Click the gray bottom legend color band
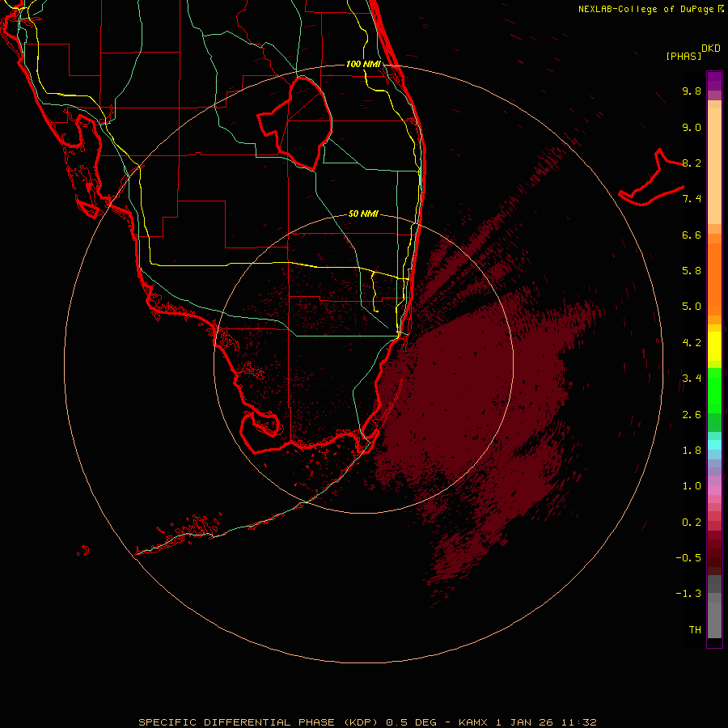Screen dimensions: 728x728 [x=714, y=620]
